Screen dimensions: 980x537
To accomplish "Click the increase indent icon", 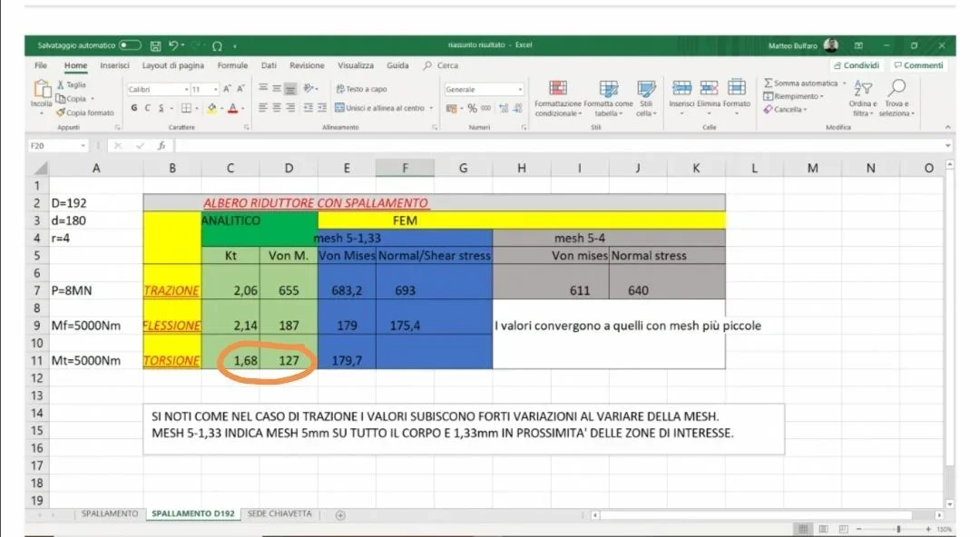I will 322,108.
